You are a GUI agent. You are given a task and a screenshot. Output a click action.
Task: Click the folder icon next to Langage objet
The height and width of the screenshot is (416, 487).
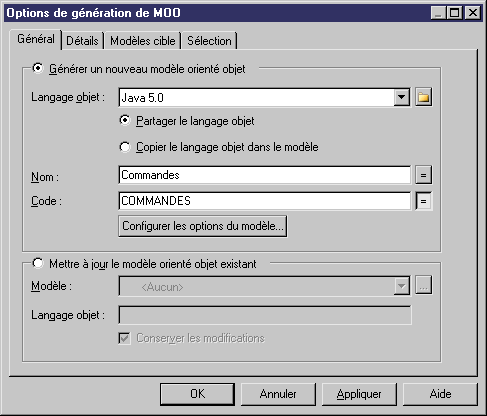[x=424, y=97]
